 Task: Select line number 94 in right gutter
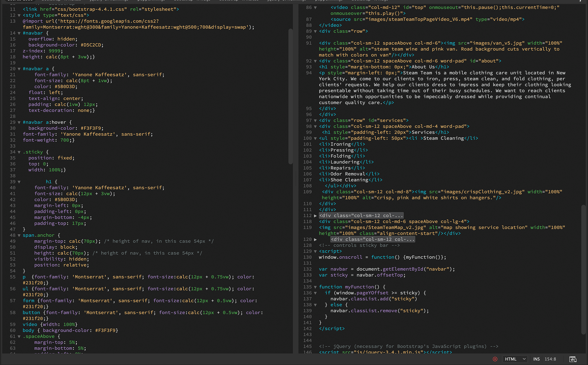coord(309,73)
